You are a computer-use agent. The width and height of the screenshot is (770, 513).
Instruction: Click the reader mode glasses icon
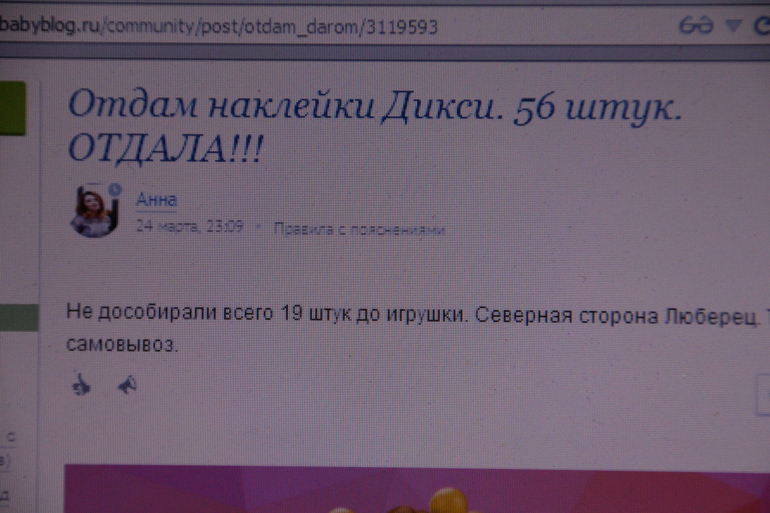695,25
